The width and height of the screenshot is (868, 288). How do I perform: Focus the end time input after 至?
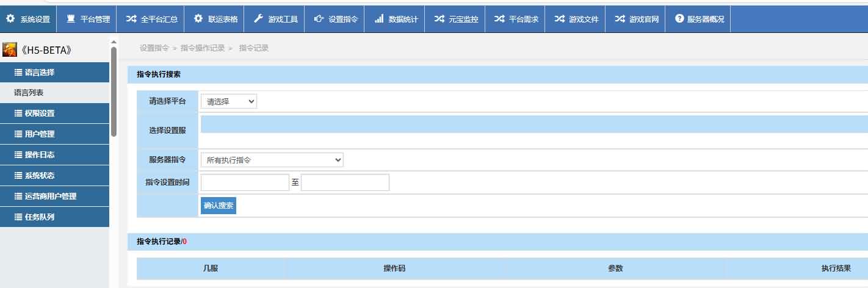click(345, 182)
